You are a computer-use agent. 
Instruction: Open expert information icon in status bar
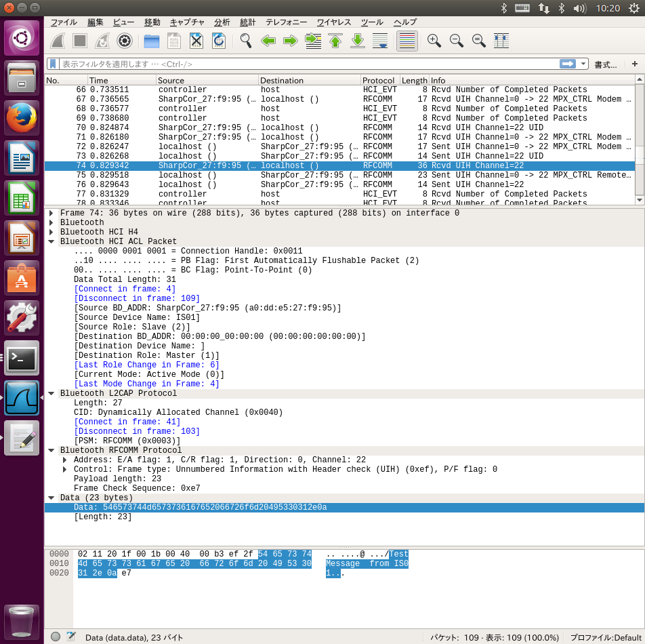coord(56,637)
